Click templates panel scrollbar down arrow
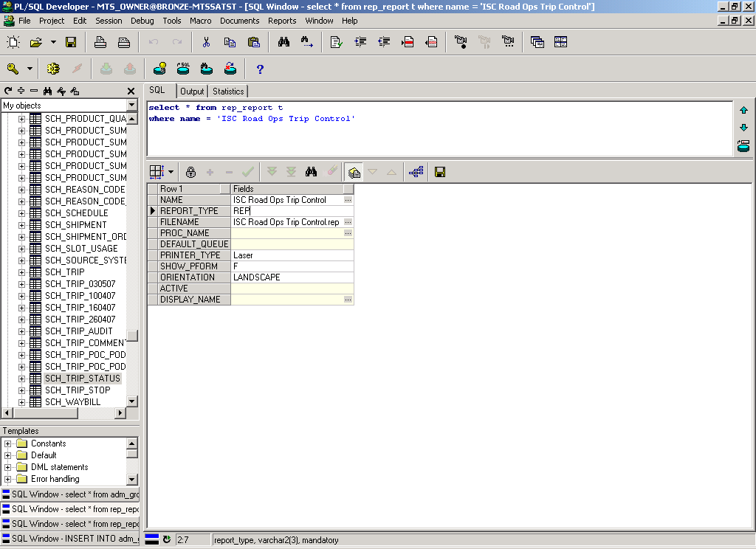The image size is (756, 549). [133, 479]
